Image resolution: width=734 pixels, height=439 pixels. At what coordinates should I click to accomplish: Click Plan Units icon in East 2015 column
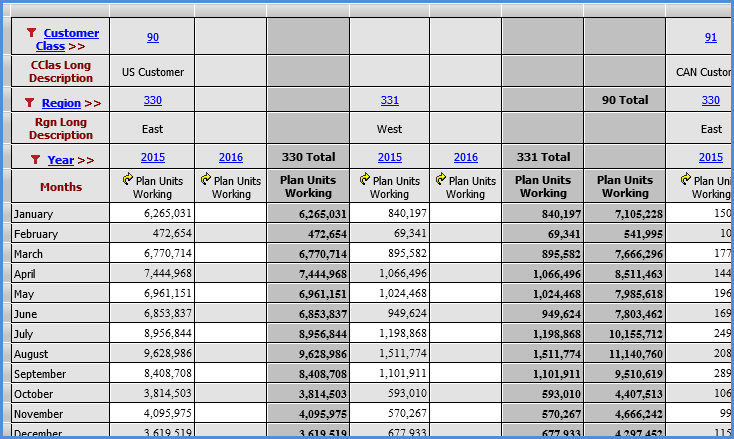(127, 180)
